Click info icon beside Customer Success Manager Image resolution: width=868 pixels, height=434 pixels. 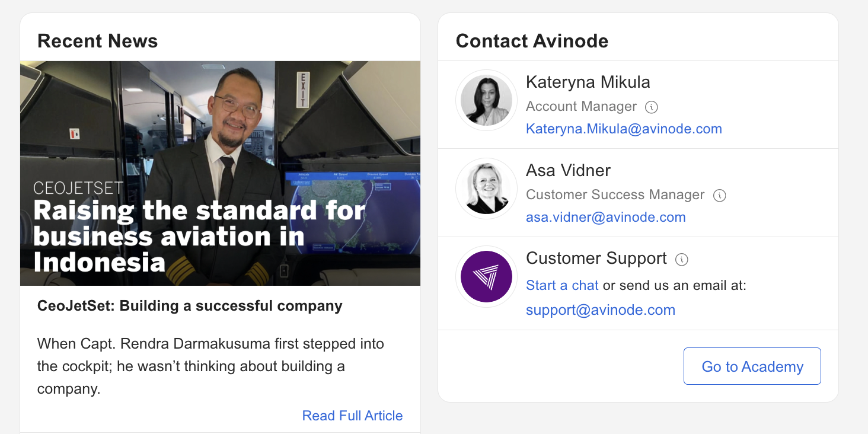tap(719, 196)
